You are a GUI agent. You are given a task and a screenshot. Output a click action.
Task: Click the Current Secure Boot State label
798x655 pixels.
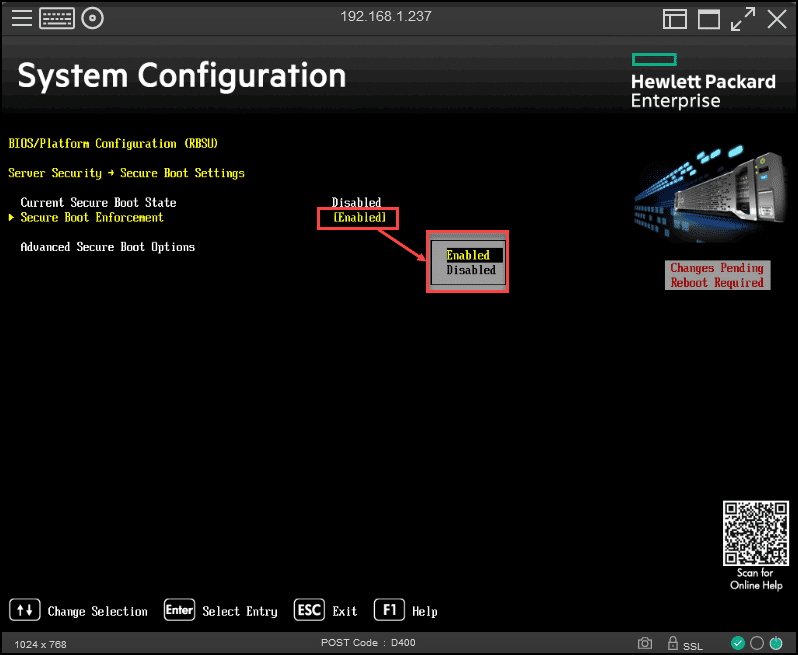(x=98, y=203)
